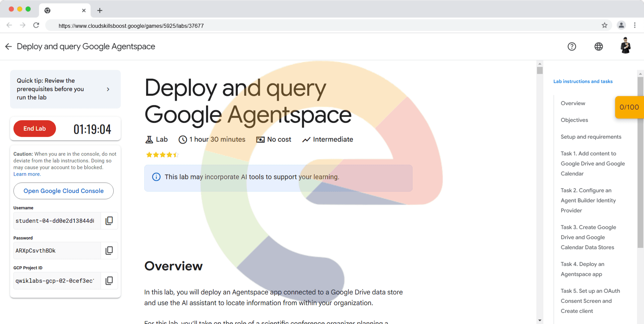Bookmark this page with the star icon

pos(604,25)
